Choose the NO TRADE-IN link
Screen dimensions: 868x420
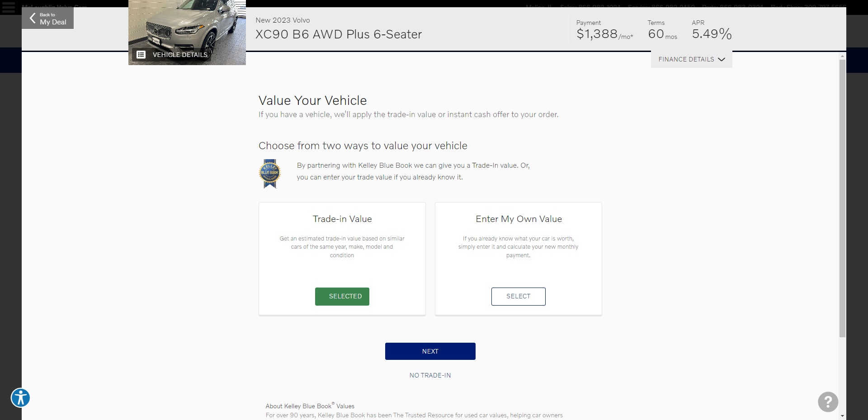click(430, 375)
